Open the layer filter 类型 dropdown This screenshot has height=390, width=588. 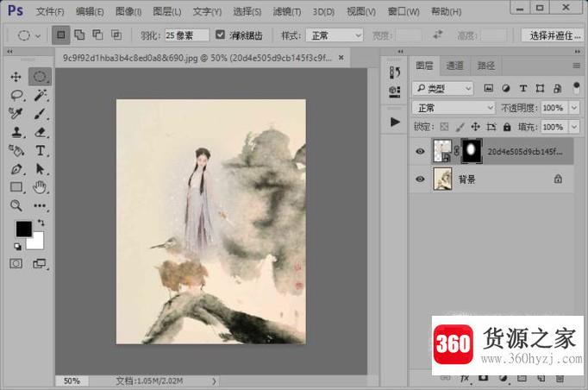443,88
